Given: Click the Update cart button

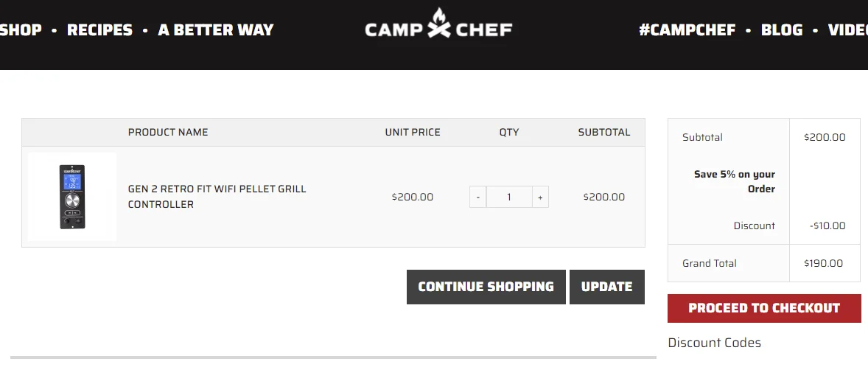Looking at the screenshot, I should (x=606, y=287).
